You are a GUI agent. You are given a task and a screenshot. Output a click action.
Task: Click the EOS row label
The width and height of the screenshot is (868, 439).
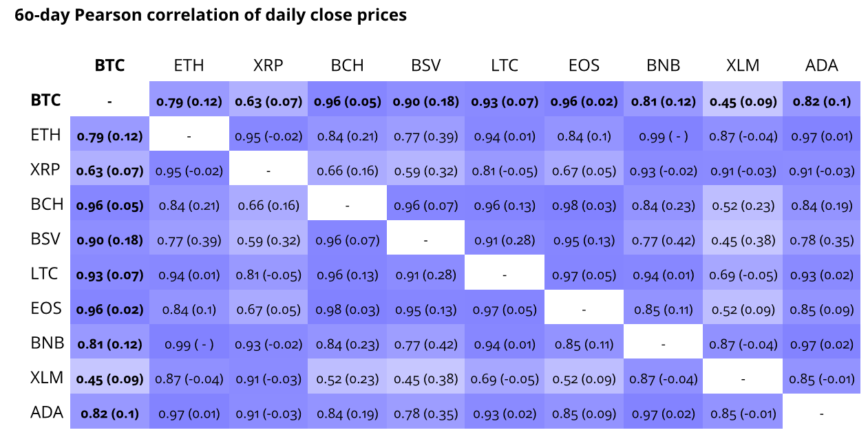click(x=47, y=308)
